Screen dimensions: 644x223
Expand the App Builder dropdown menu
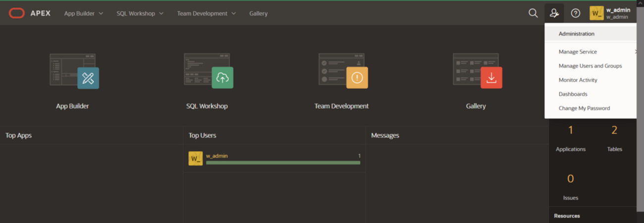point(83,13)
